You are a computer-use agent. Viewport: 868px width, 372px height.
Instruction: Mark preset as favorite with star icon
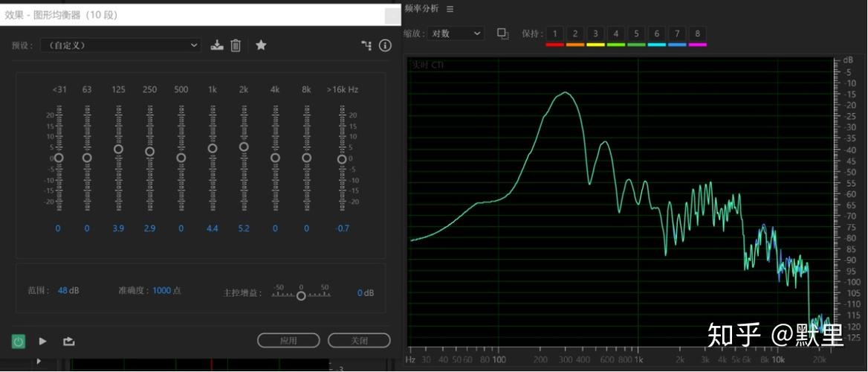pyautogui.click(x=262, y=45)
